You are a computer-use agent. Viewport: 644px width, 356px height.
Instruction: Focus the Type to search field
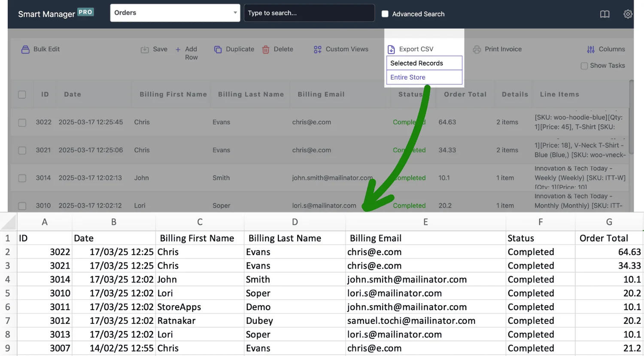click(x=309, y=13)
